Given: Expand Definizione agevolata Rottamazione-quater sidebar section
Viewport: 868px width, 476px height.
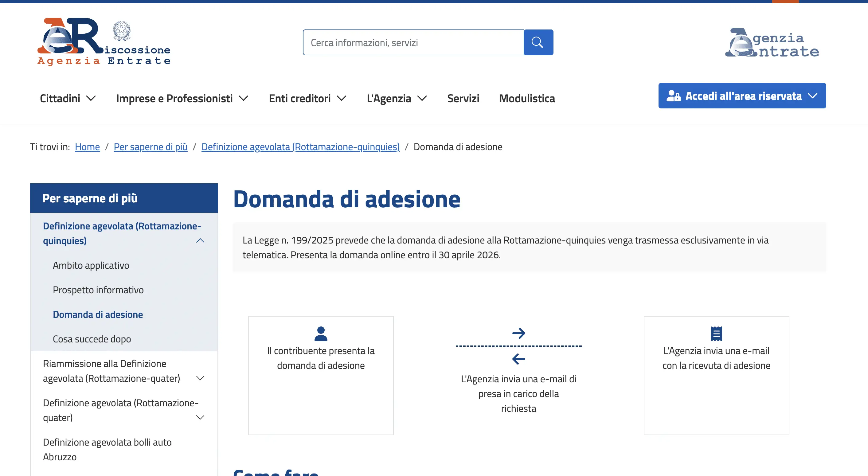Looking at the screenshot, I should coord(200,417).
